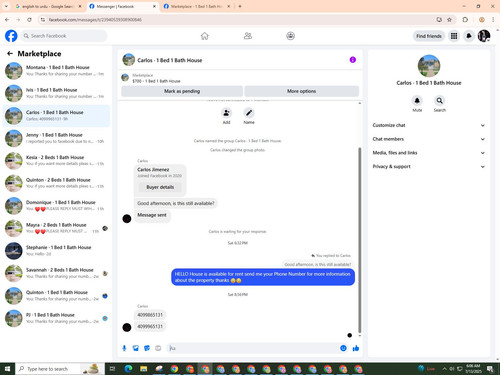This screenshot has width=500, height=375.
Task: Open Stephanie - 1 Bed 1 Bath House chat
Action: 56,251
